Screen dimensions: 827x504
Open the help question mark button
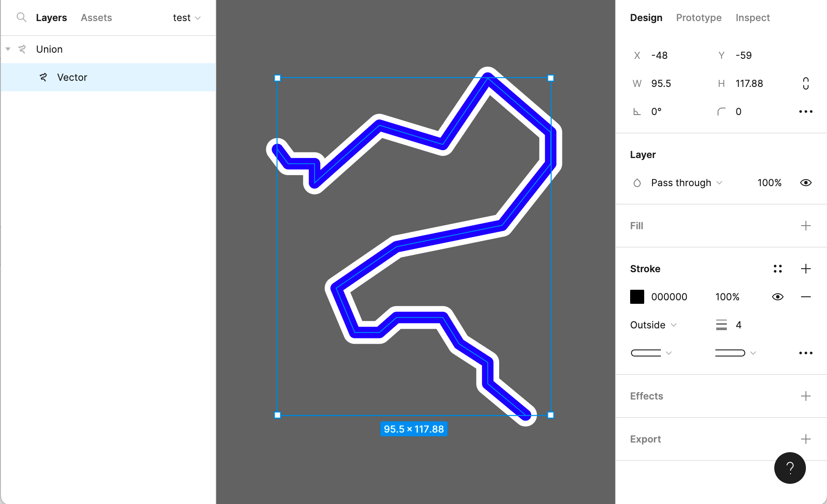pyautogui.click(x=790, y=468)
